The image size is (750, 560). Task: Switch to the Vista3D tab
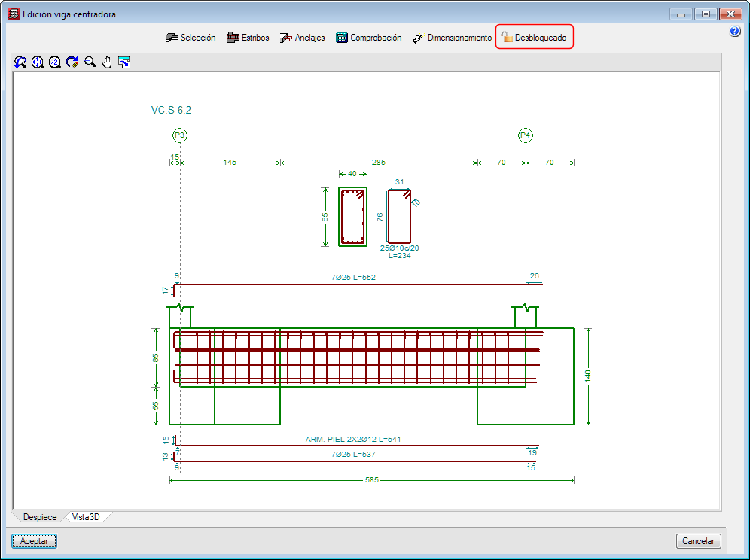click(x=86, y=517)
